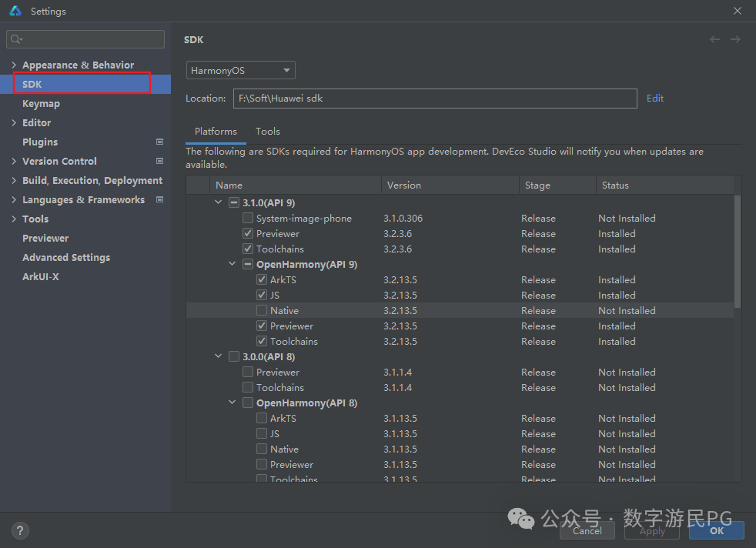Viewport: 756px width, 548px height.
Task: Click the SDK table vertical scrollbar
Action: click(738, 251)
